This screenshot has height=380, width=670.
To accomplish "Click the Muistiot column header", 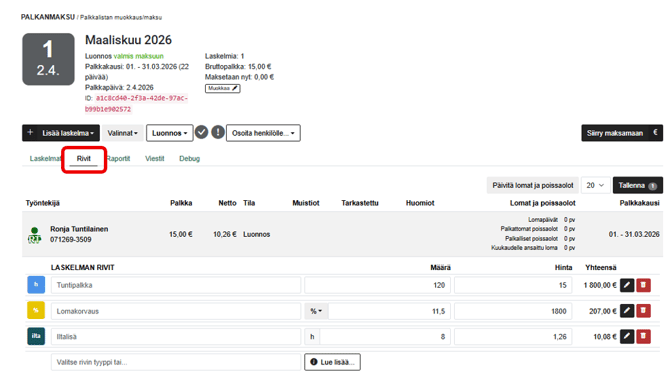I will click(x=306, y=203).
